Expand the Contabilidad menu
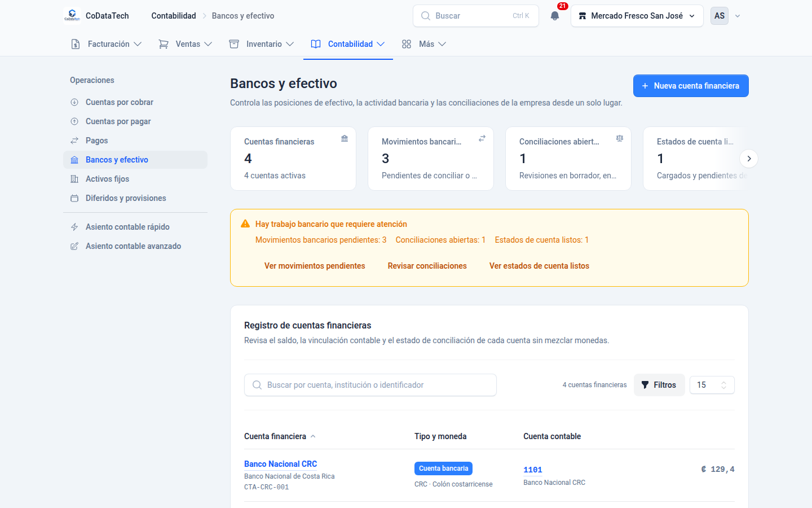The width and height of the screenshot is (812, 508). click(x=348, y=44)
